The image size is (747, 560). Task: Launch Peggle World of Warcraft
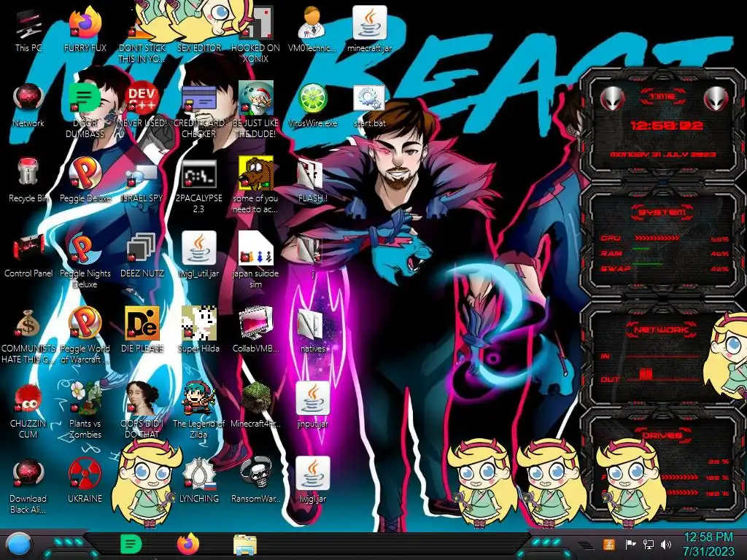[x=85, y=335]
